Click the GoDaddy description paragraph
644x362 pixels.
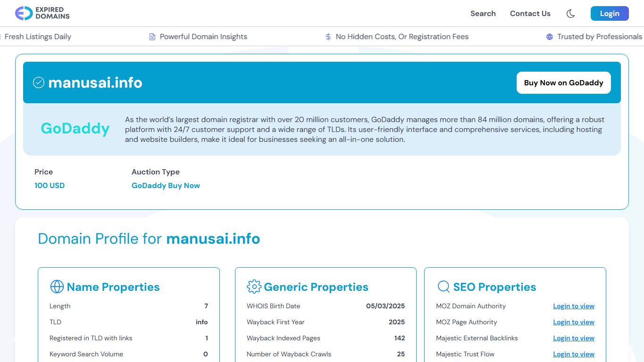[365, 130]
